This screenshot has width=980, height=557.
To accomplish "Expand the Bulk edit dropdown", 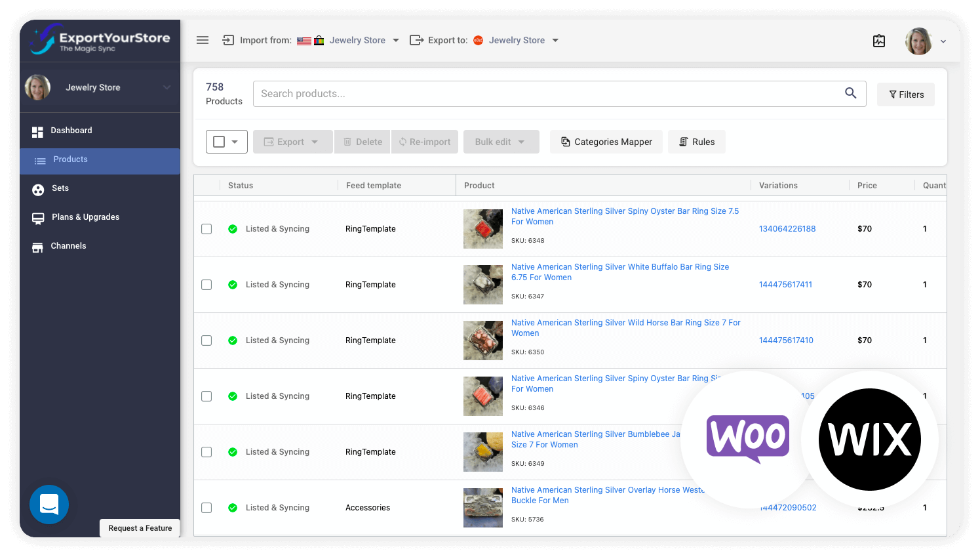I will click(501, 141).
